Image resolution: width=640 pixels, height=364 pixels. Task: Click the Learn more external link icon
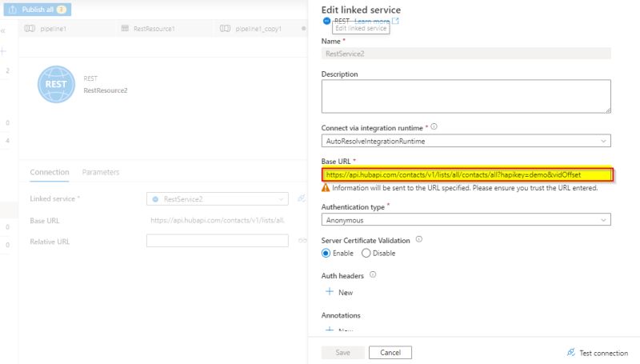[395, 21]
